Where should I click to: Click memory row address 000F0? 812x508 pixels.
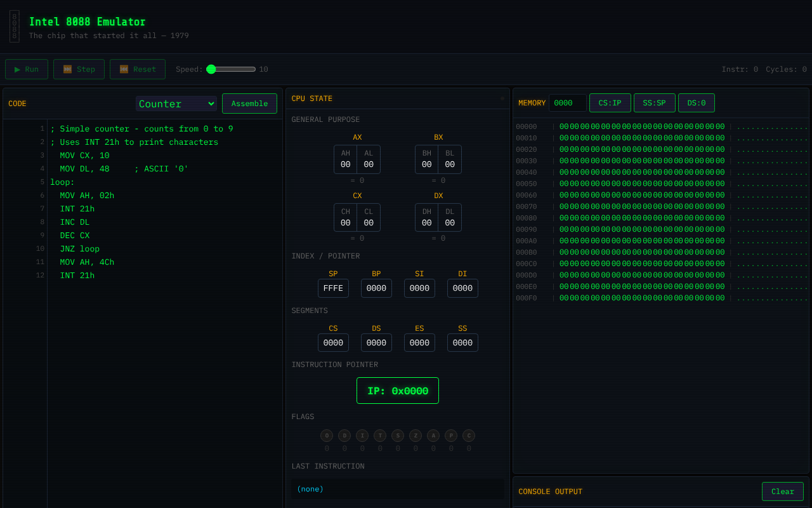click(527, 298)
